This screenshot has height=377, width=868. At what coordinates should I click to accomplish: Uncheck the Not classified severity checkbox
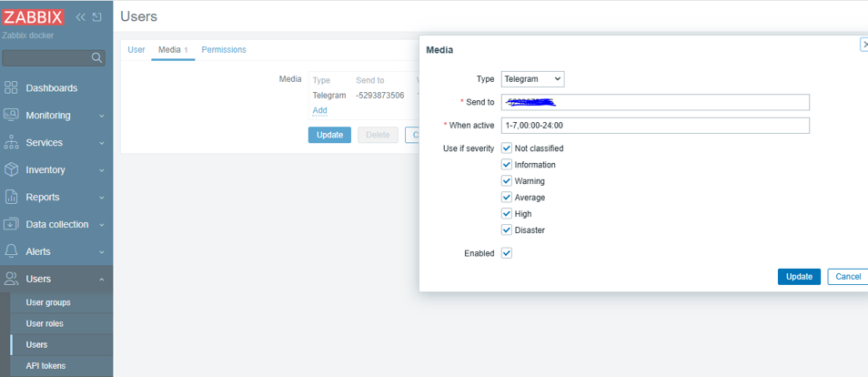point(507,148)
